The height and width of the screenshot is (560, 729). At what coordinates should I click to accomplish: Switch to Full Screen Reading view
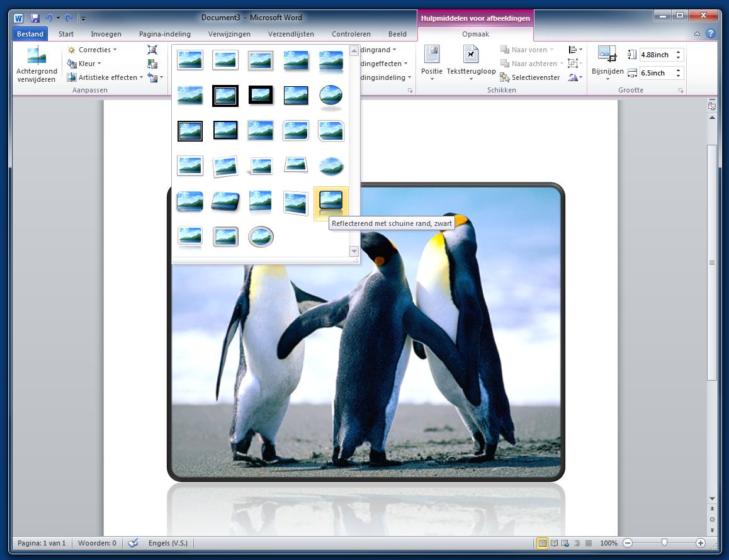554,543
